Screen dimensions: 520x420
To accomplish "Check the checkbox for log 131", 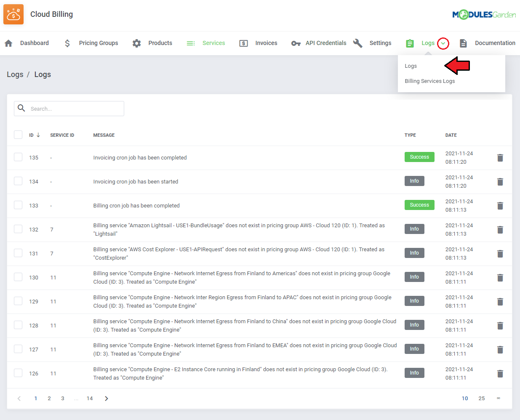I will (x=18, y=253).
